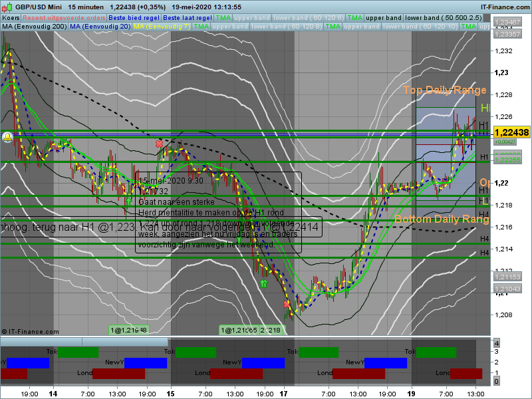Click the date label 15 on time axis
532x399 pixels.
click(170, 394)
